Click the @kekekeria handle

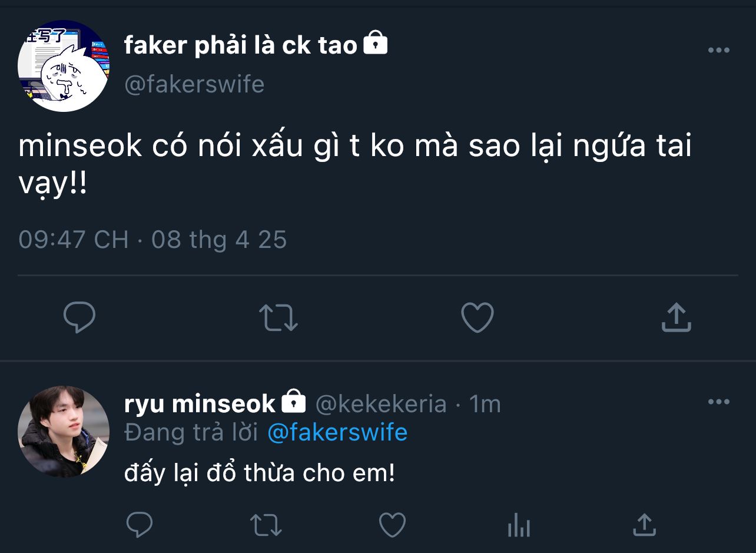(x=381, y=404)
